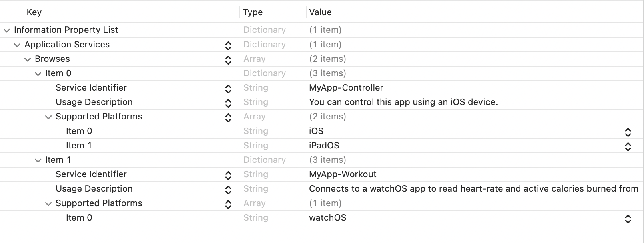Collapse the Browses array
644x243 pixels.
[x=27, y=59]
